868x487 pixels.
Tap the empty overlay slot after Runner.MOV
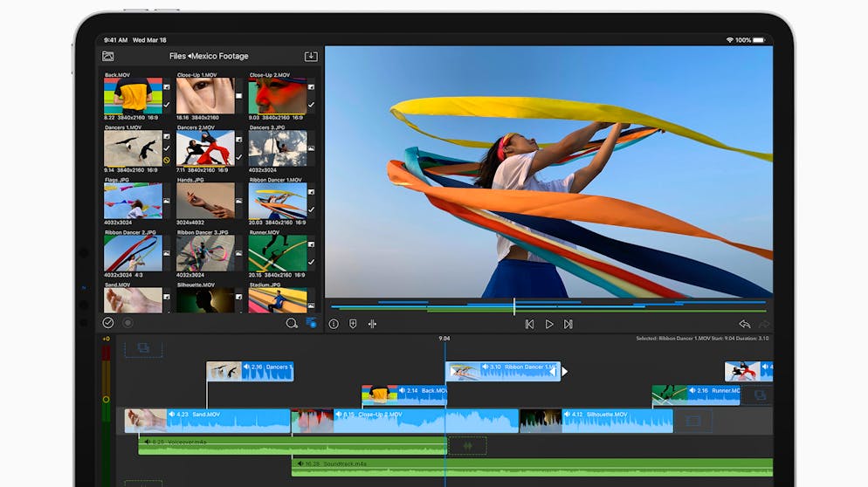click(761, 395)
